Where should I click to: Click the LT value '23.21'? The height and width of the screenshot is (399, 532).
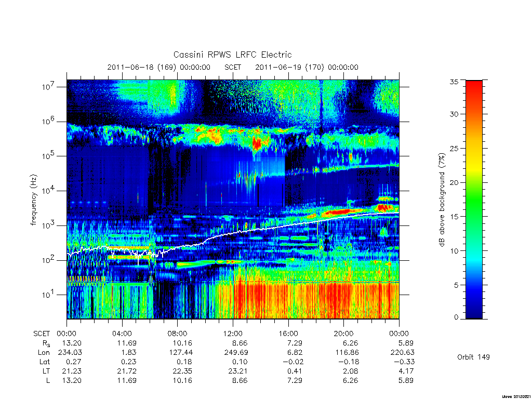[238, 371]
